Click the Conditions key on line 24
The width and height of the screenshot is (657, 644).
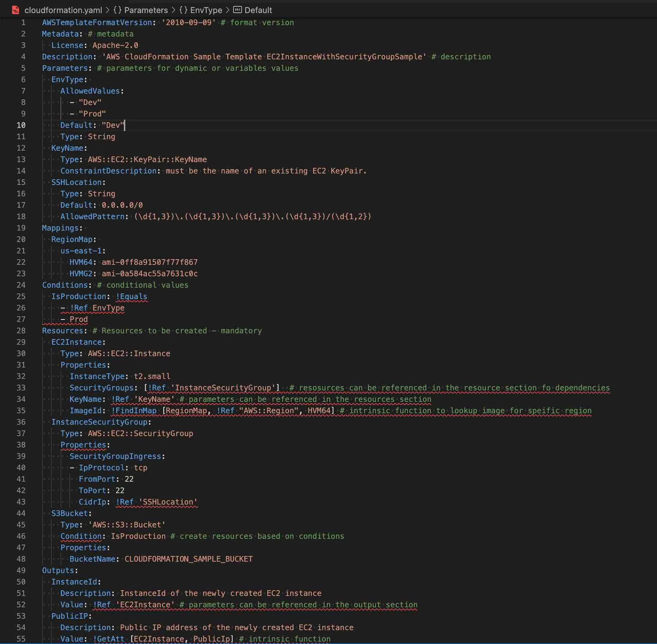click(x=65, y=285)
